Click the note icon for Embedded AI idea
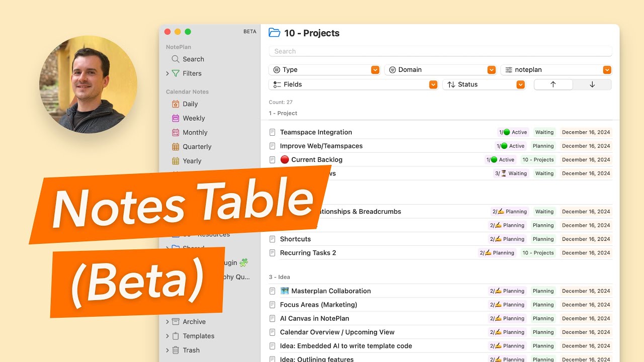Image resolution: width=644 pixels, height=362 pixels. 272,346
